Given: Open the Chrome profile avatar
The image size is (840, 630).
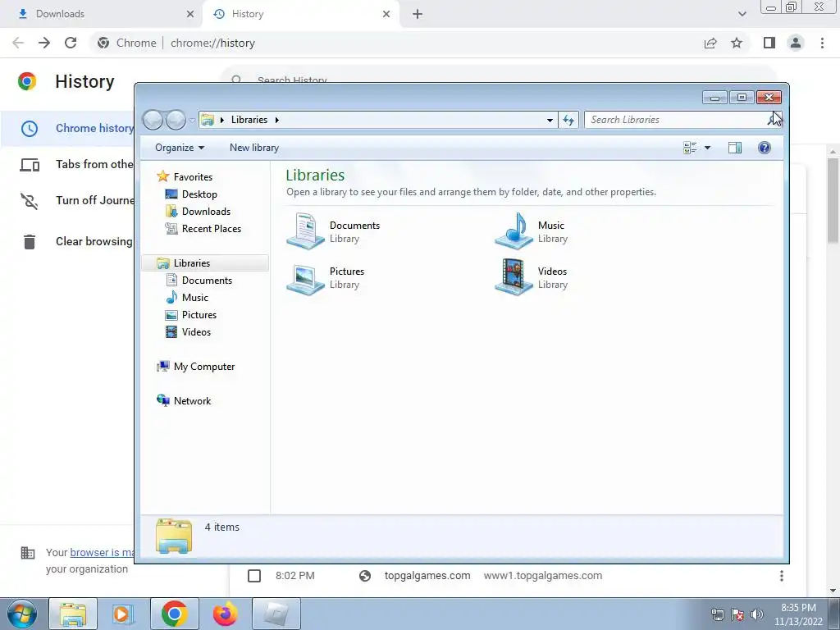Looking at the screenshot, I should click(796, 43).
